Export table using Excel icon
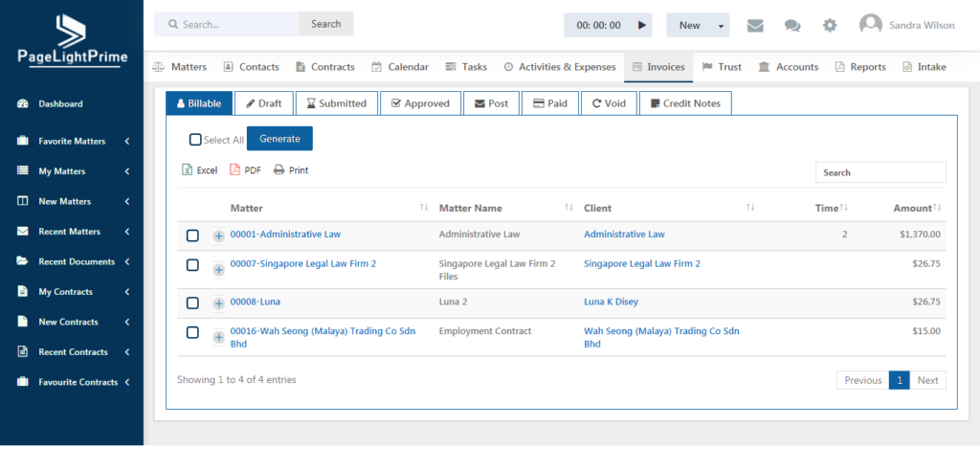 187,170
